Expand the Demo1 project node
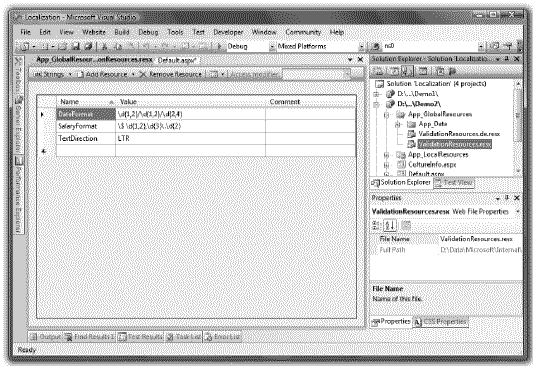The image size is (533, 368). click(x=376, y=94)
